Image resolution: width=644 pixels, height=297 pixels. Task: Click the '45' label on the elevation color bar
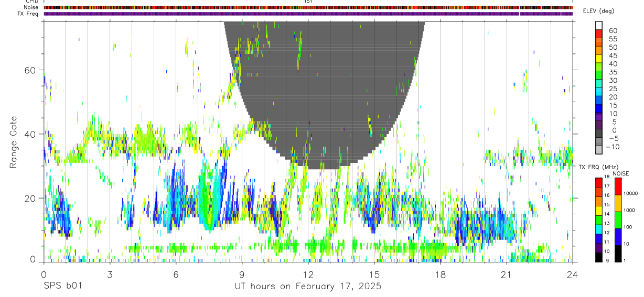613,56
